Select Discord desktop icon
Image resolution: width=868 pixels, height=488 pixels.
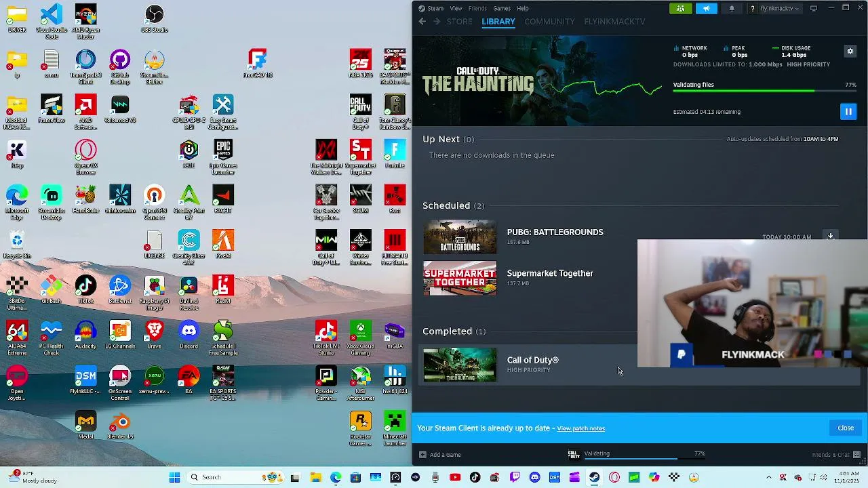[x=189, y=335]
